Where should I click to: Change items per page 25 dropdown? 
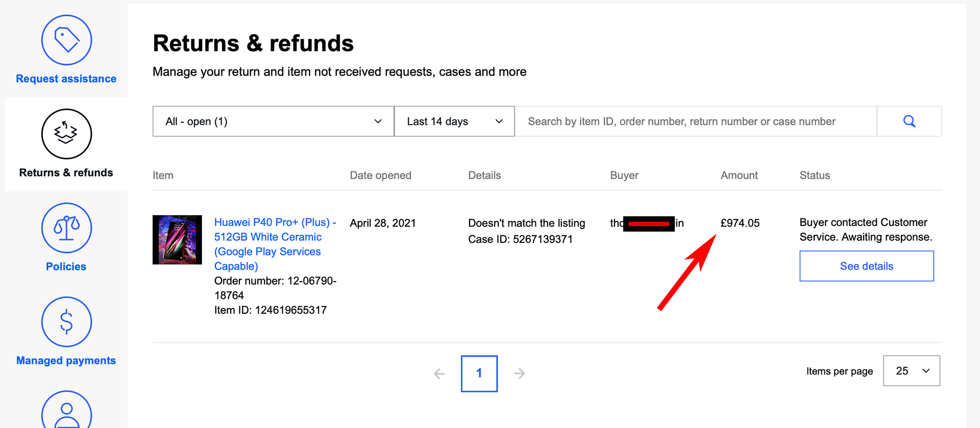(912, 371)
